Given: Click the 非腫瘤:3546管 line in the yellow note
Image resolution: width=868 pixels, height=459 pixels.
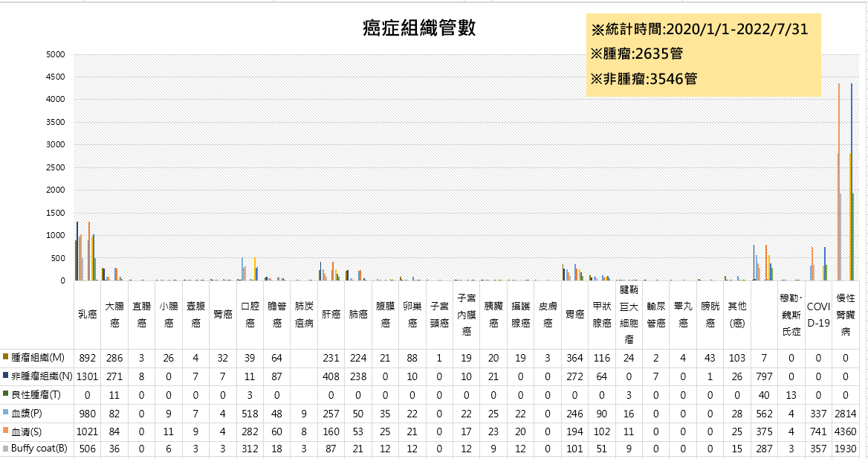Looking at the screenshot, I should coord(644,79).
